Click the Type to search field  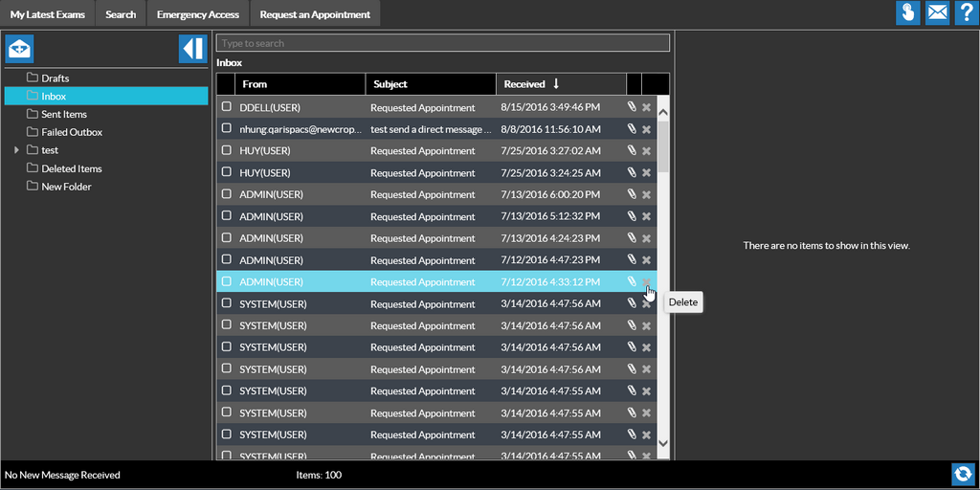click(442, 43)
